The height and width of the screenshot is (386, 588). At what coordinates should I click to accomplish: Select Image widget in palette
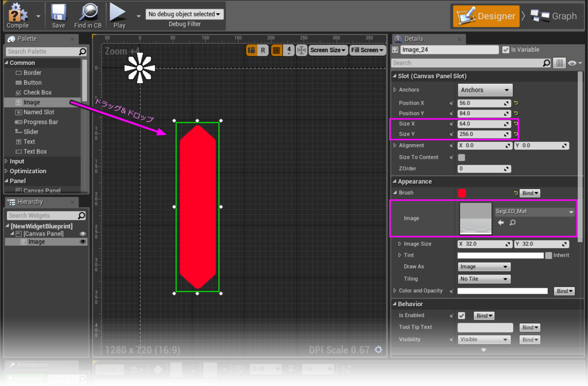(x=42, y=102)
